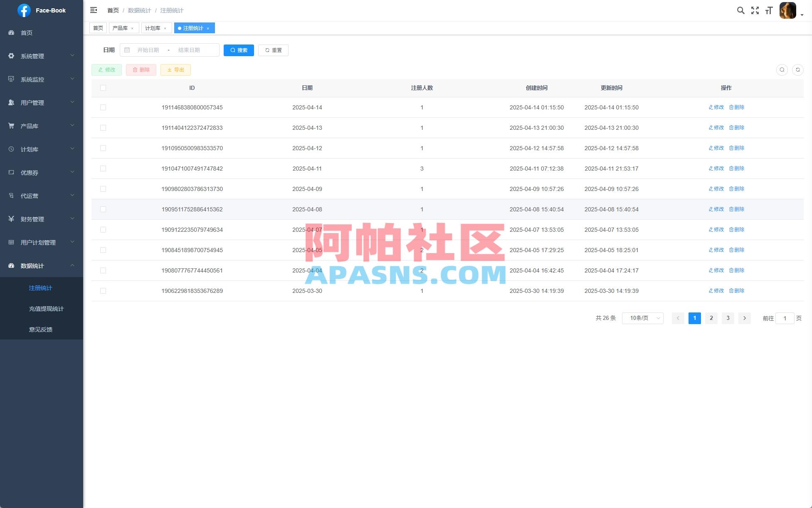Click the Face-Book logo icon
The height and width of the screenshot is (508, 812).
[x=24, y=10]
